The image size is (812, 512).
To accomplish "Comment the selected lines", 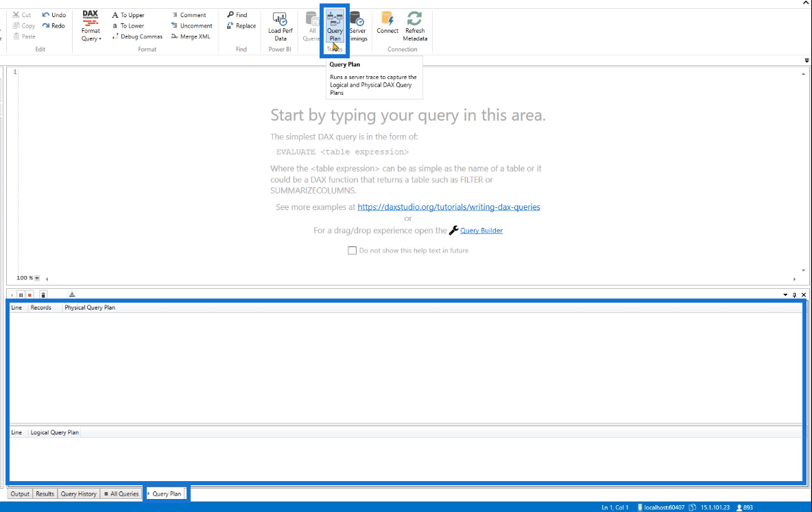I will tap(189, 15).
